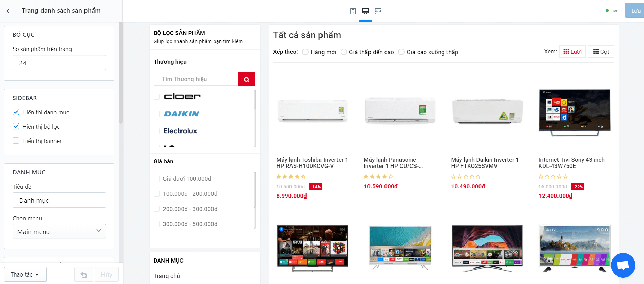Check the Daikin brand filter

(x=157, y=114)
